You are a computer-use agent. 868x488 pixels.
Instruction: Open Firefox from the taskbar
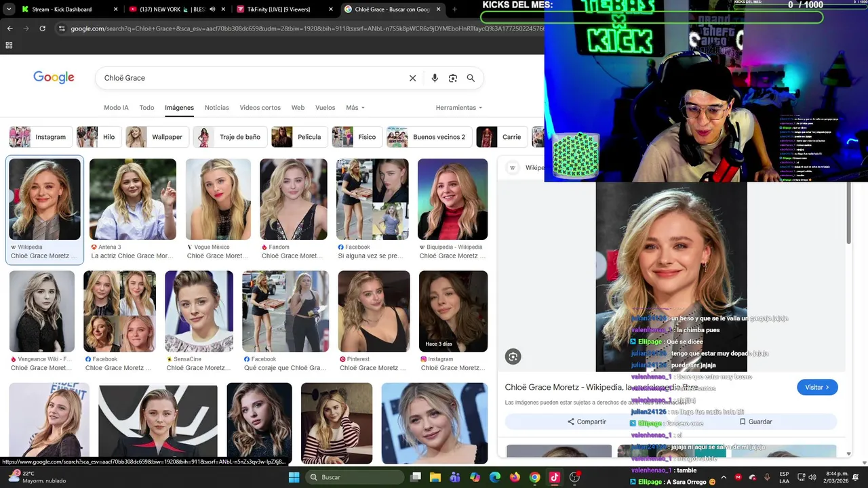coord(515,477)
